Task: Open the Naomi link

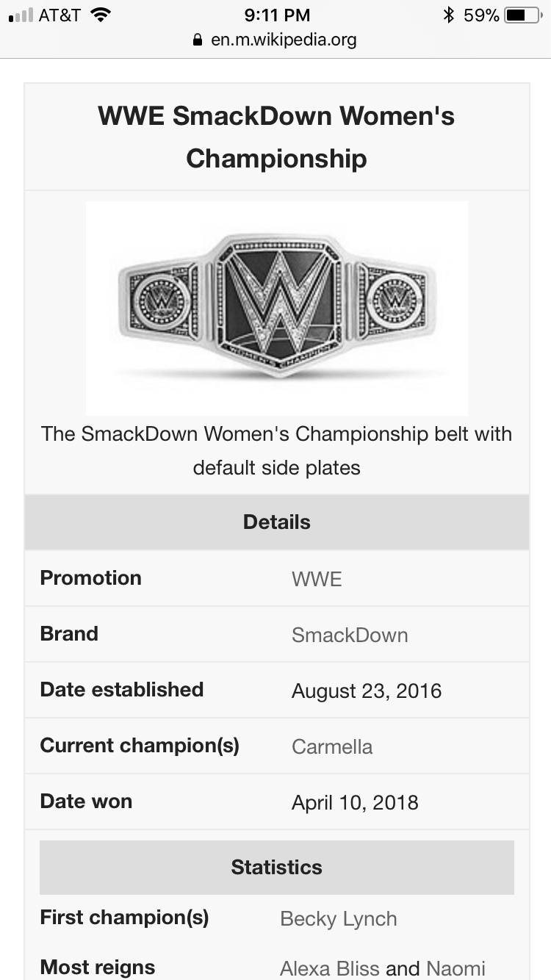Action: pos(456,968)
